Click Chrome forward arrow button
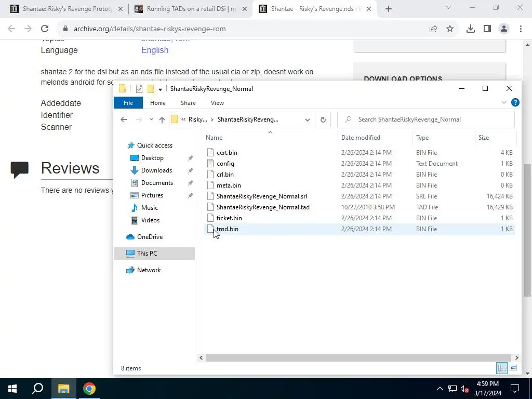The image size is (532, 399). 28,29
